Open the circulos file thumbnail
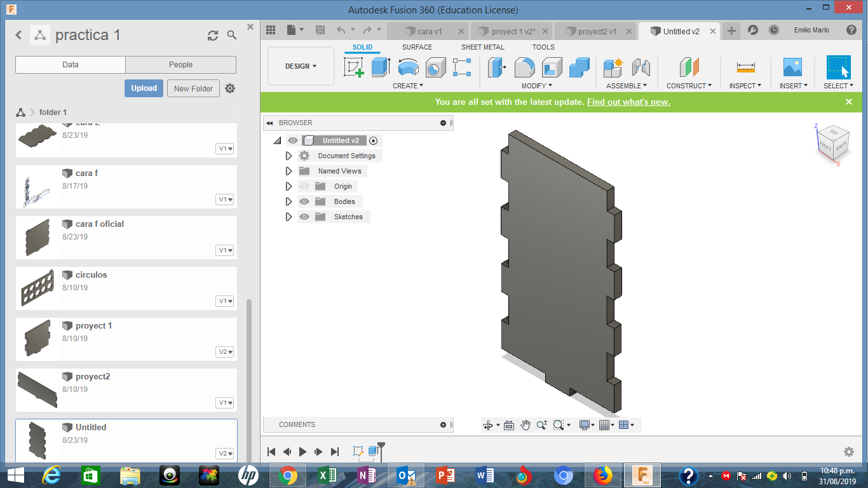The height and width of the screenshot is (488, 868). (36, 288)
